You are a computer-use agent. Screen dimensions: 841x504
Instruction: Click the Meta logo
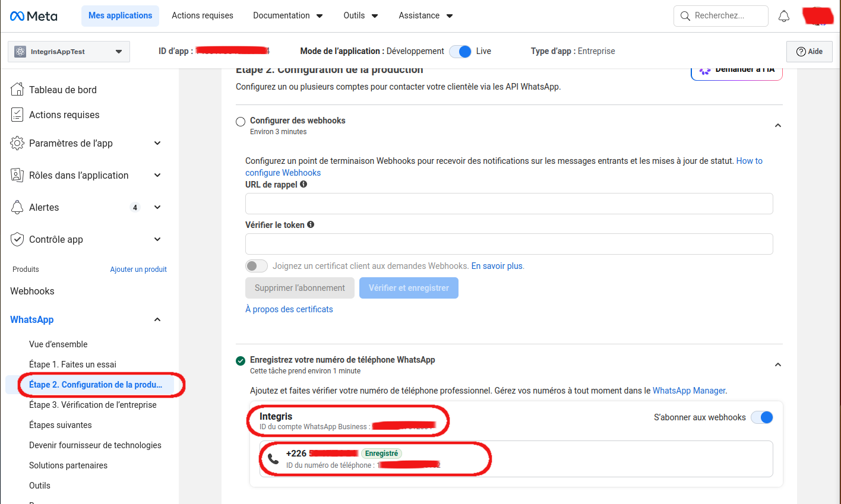click(x=34, y=16)
